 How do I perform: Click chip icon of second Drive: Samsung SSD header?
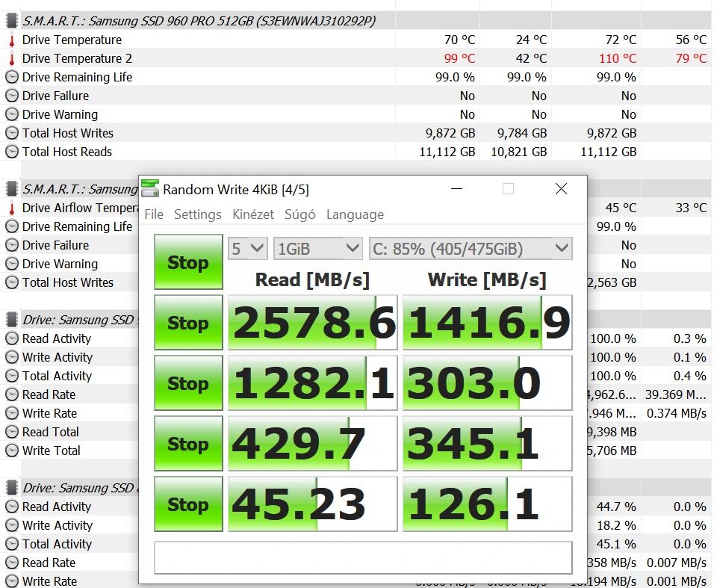12,488
